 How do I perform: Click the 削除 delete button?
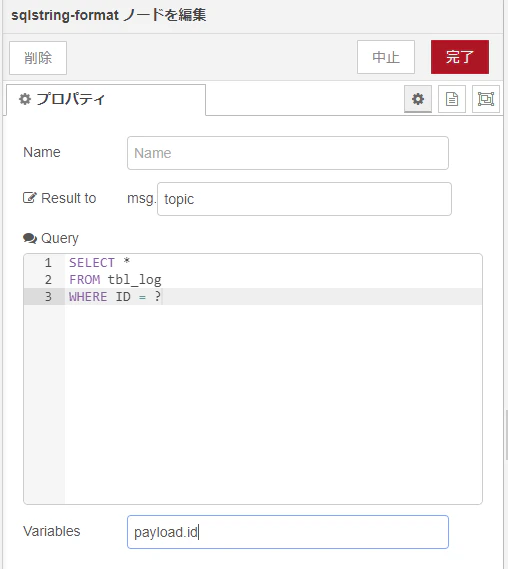click(38, 58)
